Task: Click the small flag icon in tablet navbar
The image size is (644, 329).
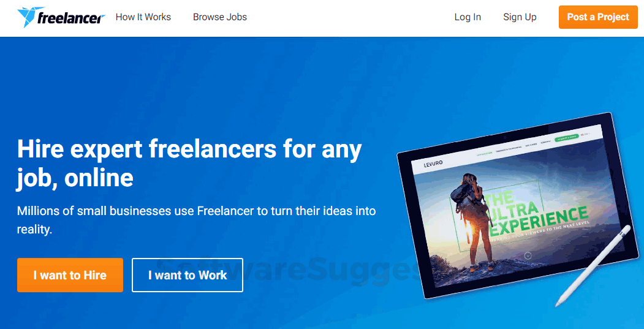Action: pyautogui.click(x=582, y=135)
